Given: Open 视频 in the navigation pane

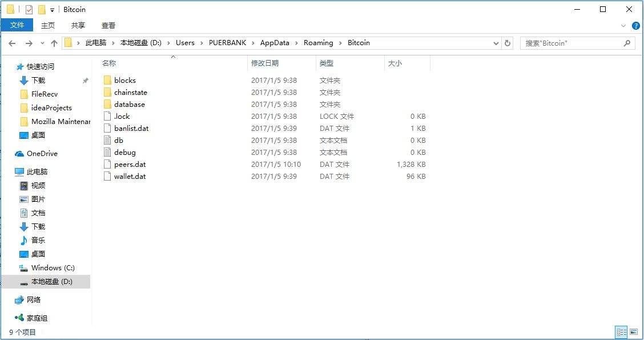Looking at the screenshot, I should (38, 185).
